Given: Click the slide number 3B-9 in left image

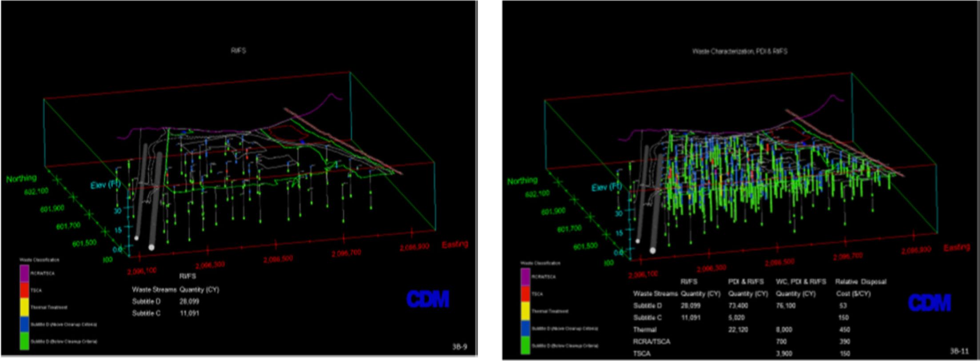Looking at the screenshot, I should tap(459, 347).
